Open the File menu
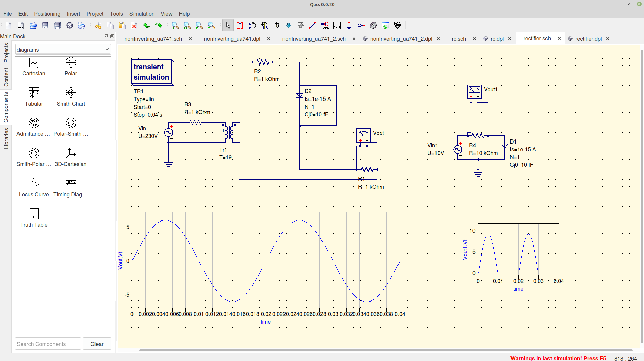 pos(7,14)
